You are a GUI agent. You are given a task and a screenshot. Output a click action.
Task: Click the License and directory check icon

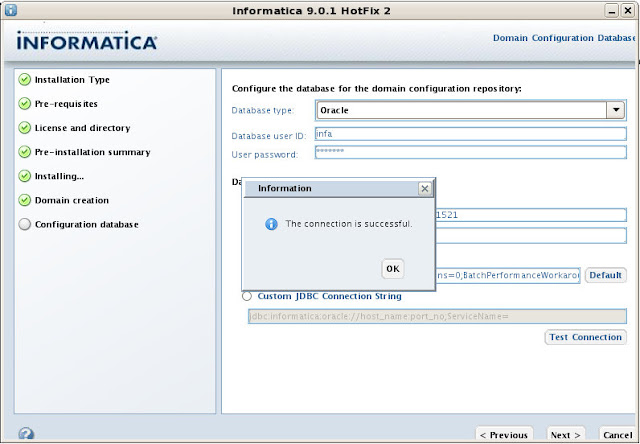click(24, 128)
